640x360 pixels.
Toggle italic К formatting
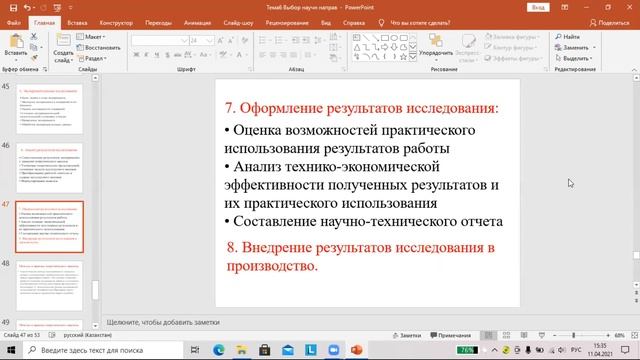147,55
